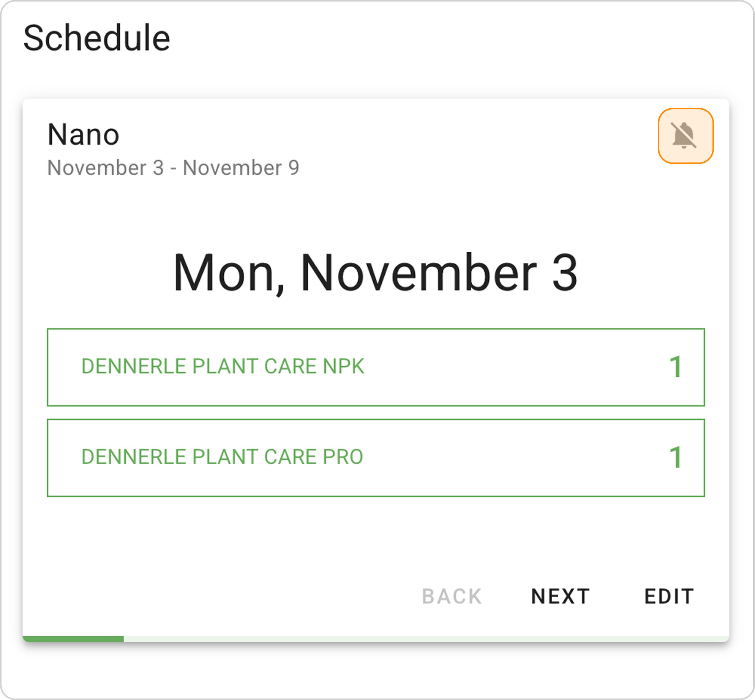755x700 pixels.
Task: Click the November 3 start date in subtitle
Action: click(106, 168)
